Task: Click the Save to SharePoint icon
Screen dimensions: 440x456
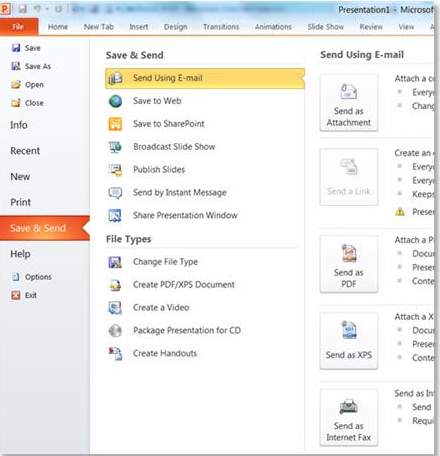Action: (115, 124)
